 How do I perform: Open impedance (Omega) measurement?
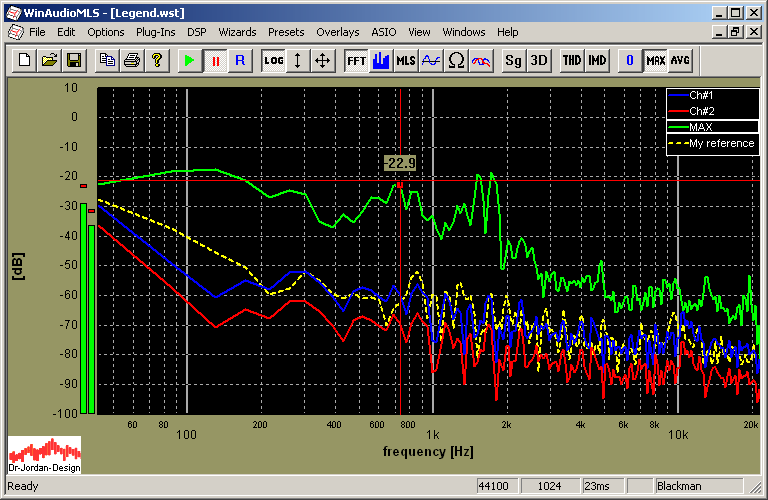point(456,60)
